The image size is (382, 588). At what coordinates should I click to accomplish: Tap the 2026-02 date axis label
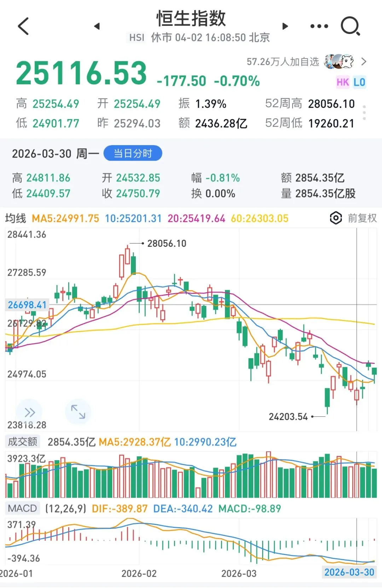[x=139, y=573]
